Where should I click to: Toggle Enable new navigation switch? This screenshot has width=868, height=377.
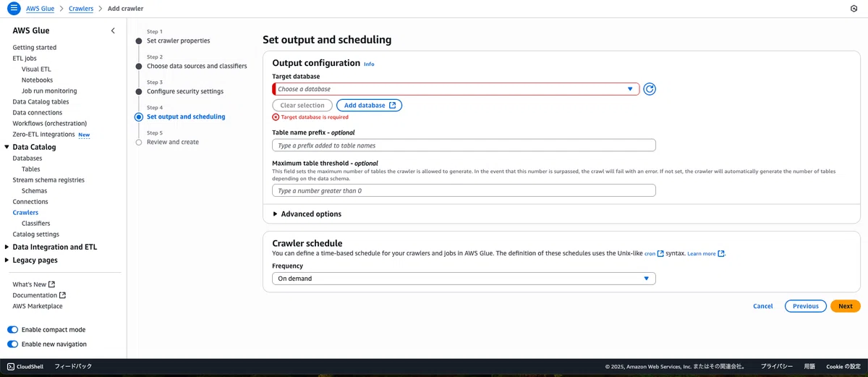[x=12, y=344]
